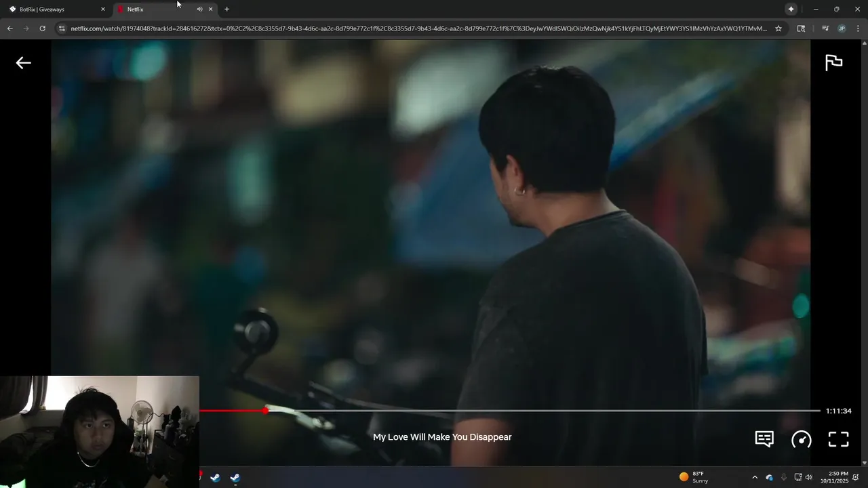View site information icon in address bar
Viewport: 868px width, 488px height.
click(x=62, y=28)
